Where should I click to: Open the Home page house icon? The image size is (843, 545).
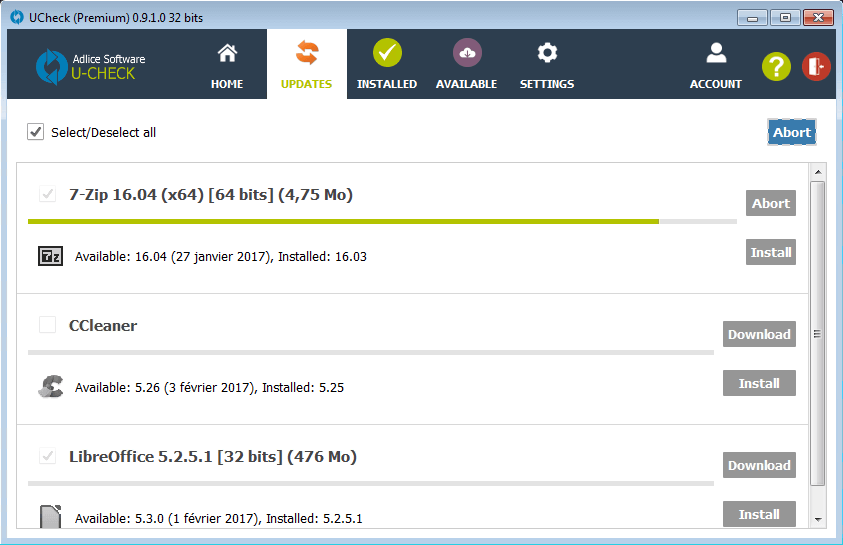click(227, 53)
